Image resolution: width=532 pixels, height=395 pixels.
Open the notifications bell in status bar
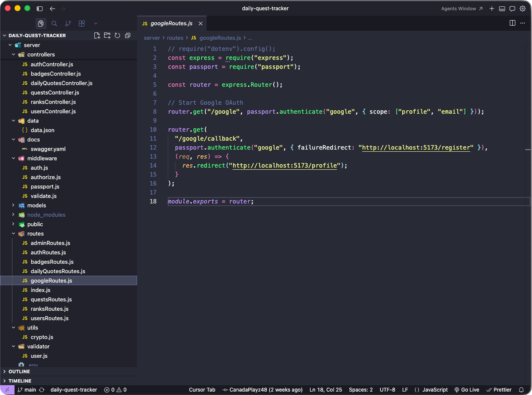(x=521, y=390)
